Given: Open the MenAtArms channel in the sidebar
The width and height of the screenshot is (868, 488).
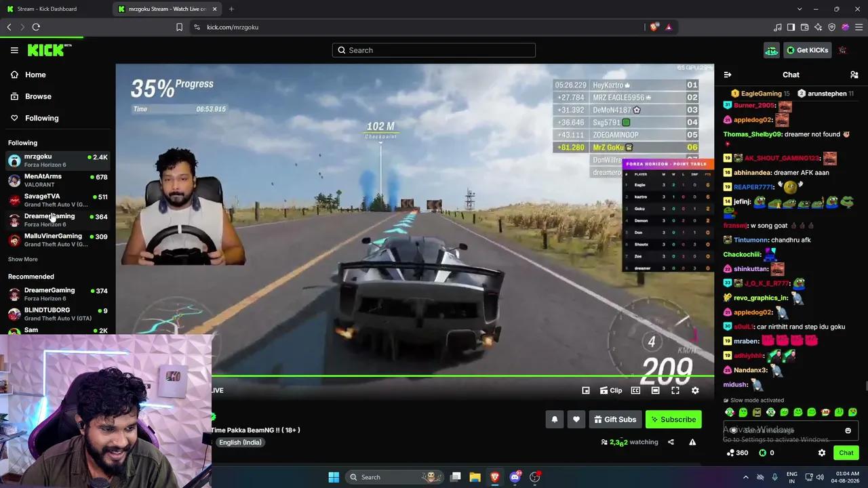Looking at the screenshot, I should 58,180.
